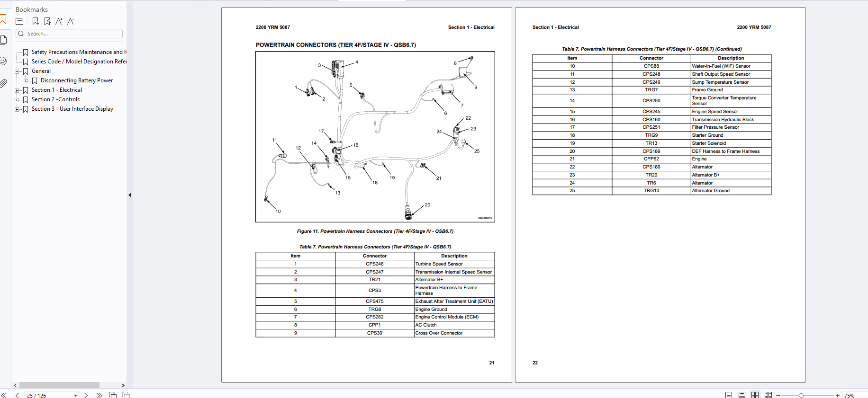Decrease bookmark font size with A- icon
Screen dimensions: 868x398
(x=71, y=21)
